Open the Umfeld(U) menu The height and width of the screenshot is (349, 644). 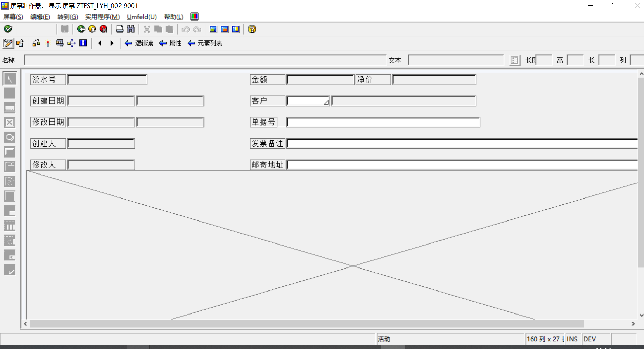pyautogui.click(x=141, y=17)
